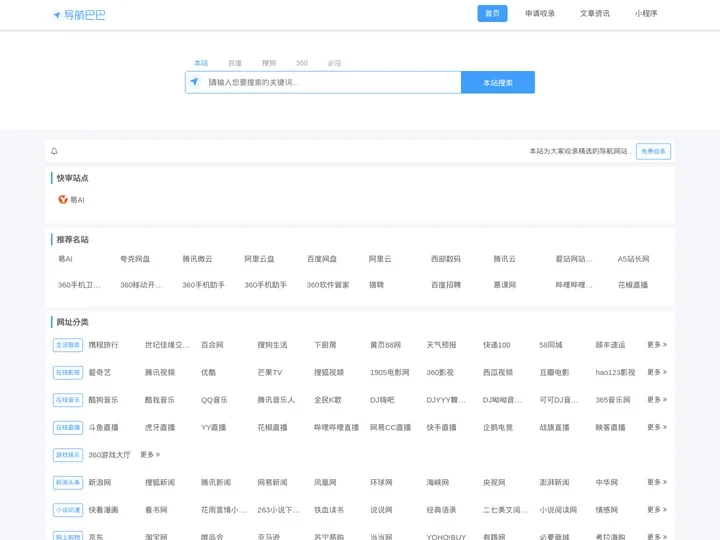This screenshot has width=720, height=540.
Task: Click the 新闻头条 category tag
Action: (x=68, y=483)
